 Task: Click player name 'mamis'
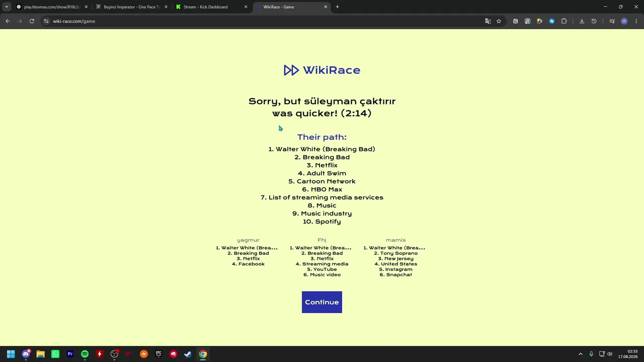tap(395, 240)
